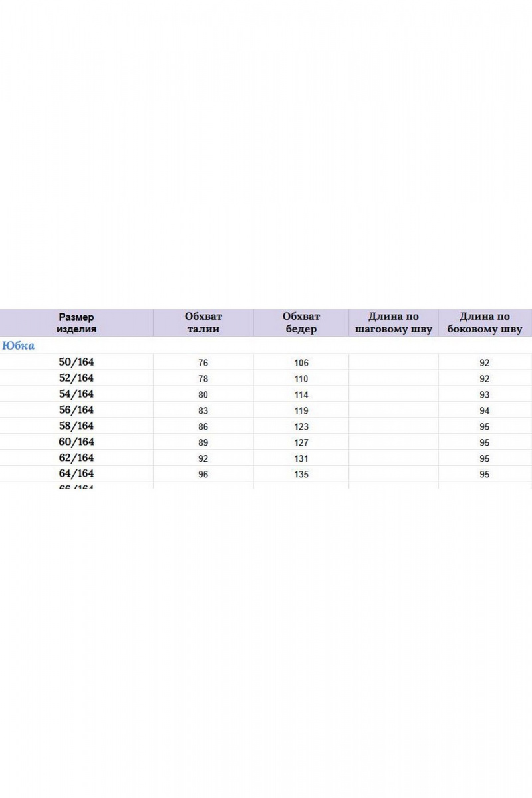Click the 56/164 size cell
The height and width of the screenshot is (798, 532).
point(76,410)
